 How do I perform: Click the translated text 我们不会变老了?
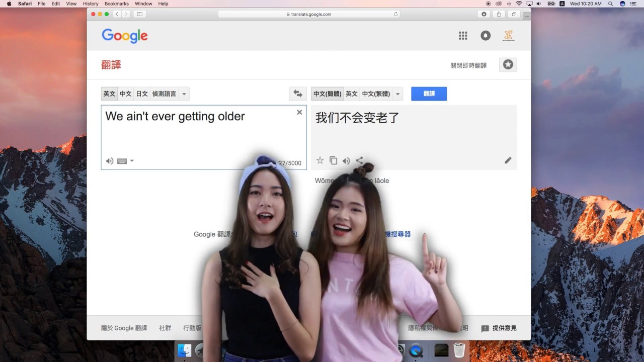(x=357, y=118)
